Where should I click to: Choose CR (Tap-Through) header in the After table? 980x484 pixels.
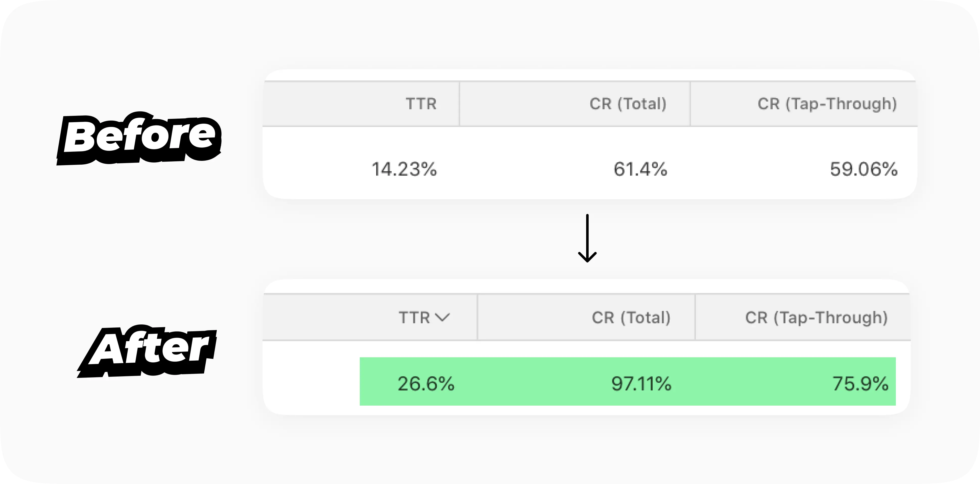click(x=816, y=317)
